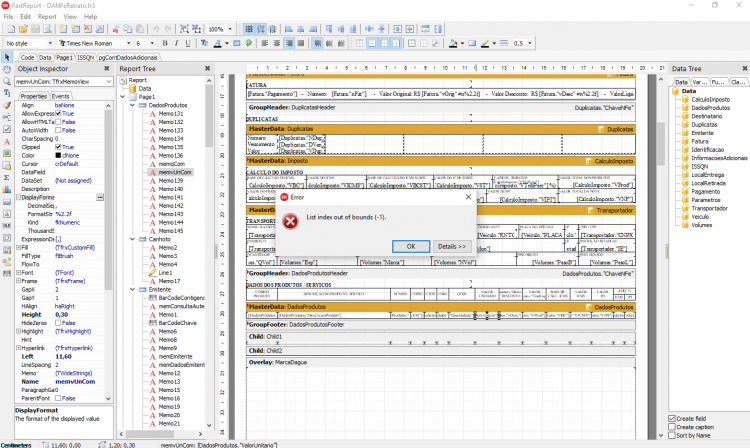Click the Color property black swatch
Viewport: 750px width, 448px height.
pos(58,155)
